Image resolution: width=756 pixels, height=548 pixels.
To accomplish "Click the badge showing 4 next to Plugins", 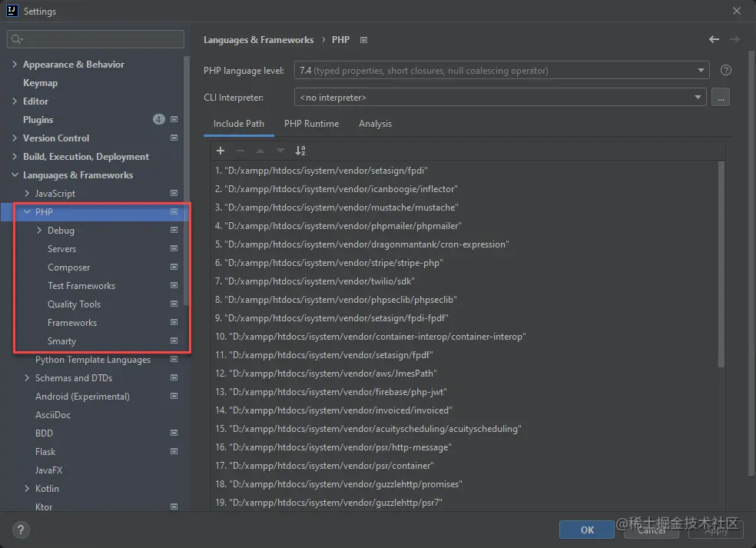I will [x=158, y=119].
